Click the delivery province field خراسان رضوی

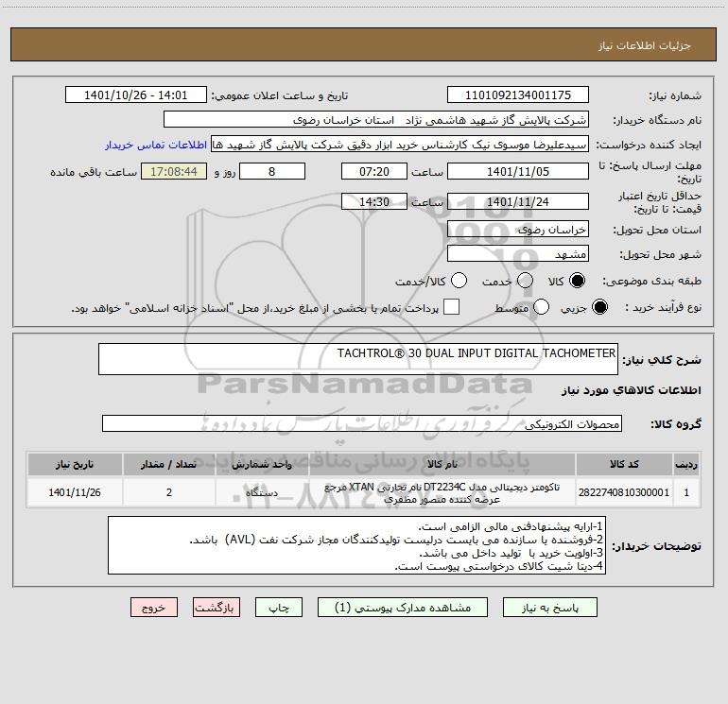(518, 230)
